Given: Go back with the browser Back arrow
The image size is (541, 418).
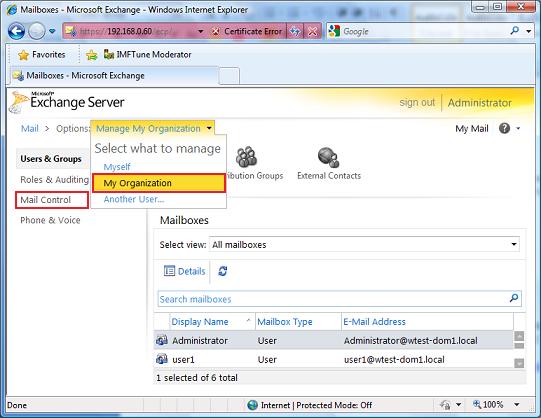Looking at the screenshot, I should point(16,31).
